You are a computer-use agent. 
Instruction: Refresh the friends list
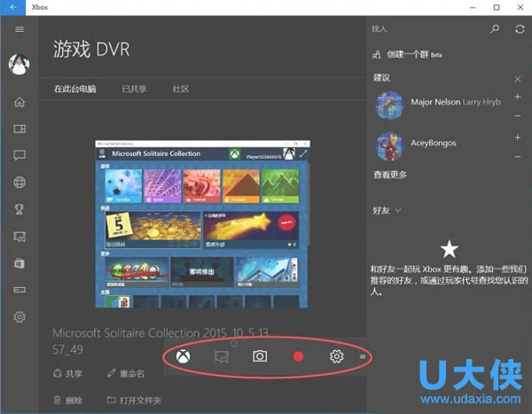pos(520,29)
